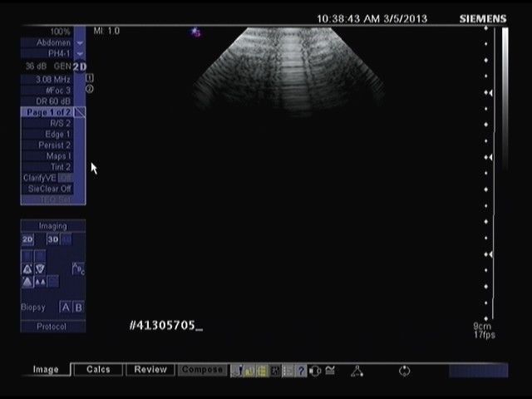Screen dimensions: 532x399
Task: Select Biopsy guide B
Action: 79,308
